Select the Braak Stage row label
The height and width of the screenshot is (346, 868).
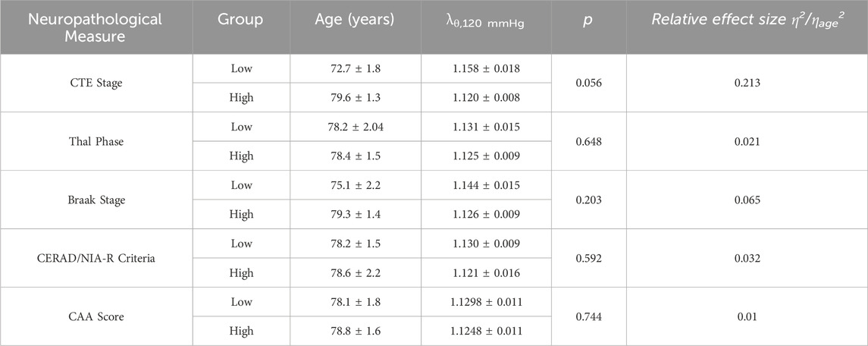tap(97, 200)
